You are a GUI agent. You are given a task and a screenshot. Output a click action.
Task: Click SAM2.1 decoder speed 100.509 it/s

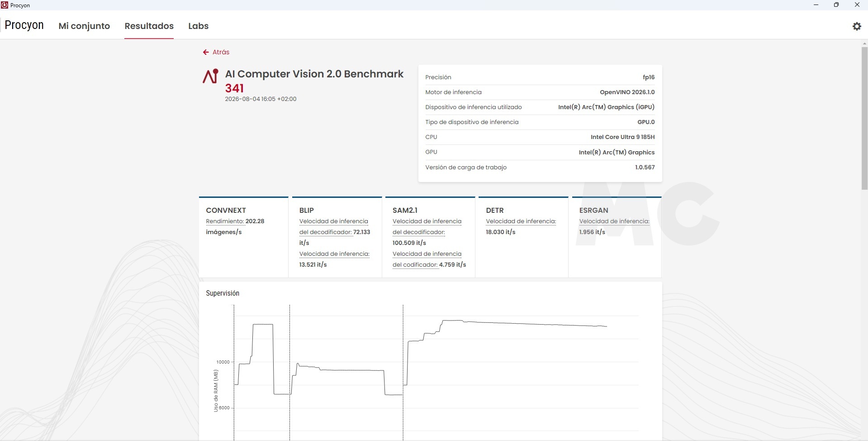(x=409, y=243)
